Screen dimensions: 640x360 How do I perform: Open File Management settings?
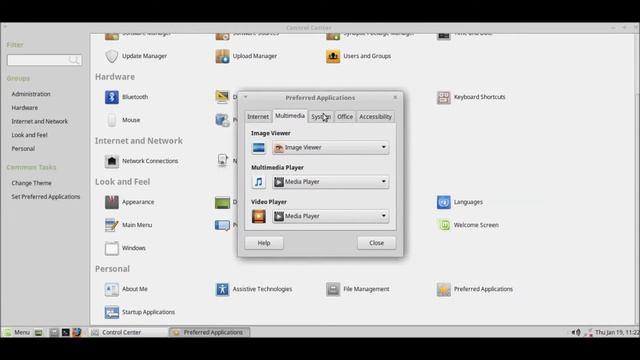(358, 289)
